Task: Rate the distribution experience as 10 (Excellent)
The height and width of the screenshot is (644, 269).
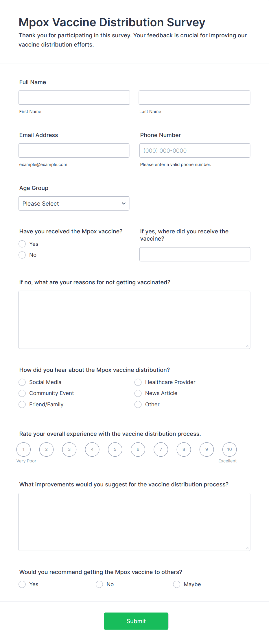Action: coord(229,449)
